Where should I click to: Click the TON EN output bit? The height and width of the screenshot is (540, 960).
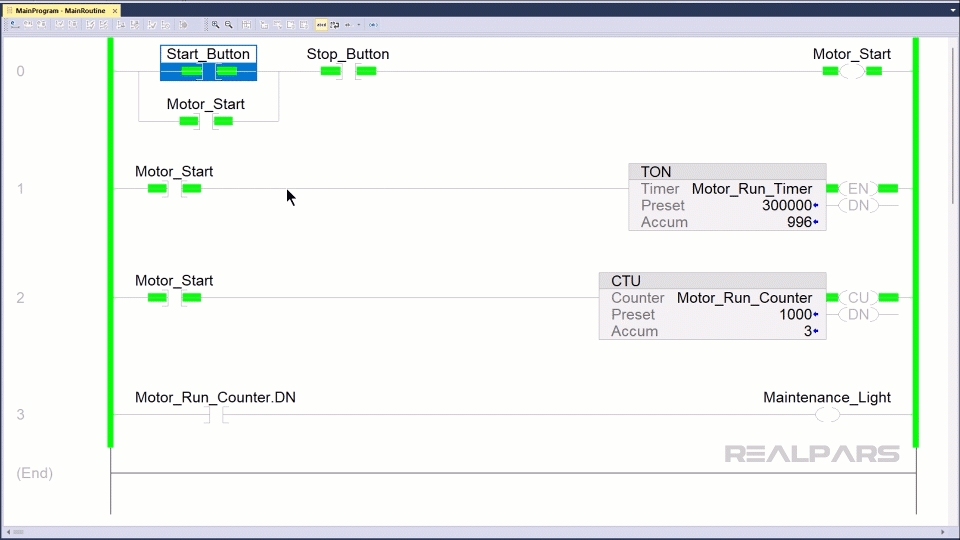click(x=858, y=189)
